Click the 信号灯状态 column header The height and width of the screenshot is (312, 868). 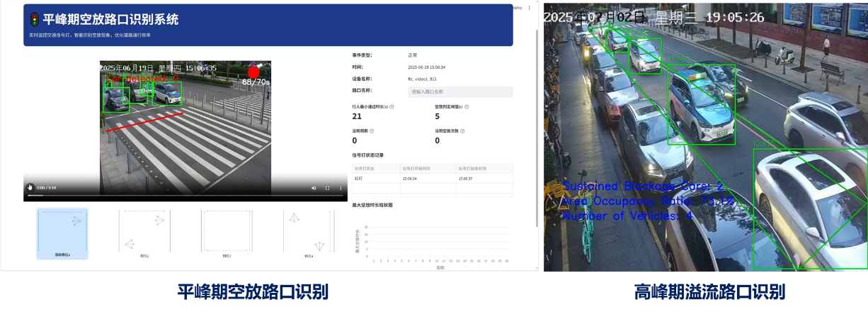(375, 169)
